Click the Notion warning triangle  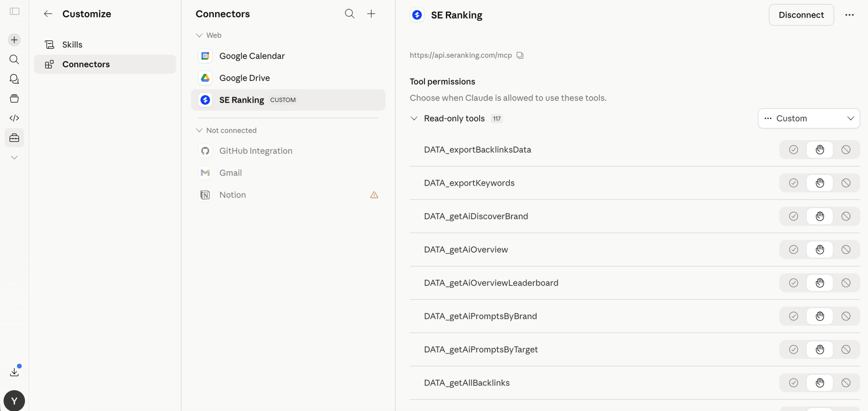click(374, 195)
